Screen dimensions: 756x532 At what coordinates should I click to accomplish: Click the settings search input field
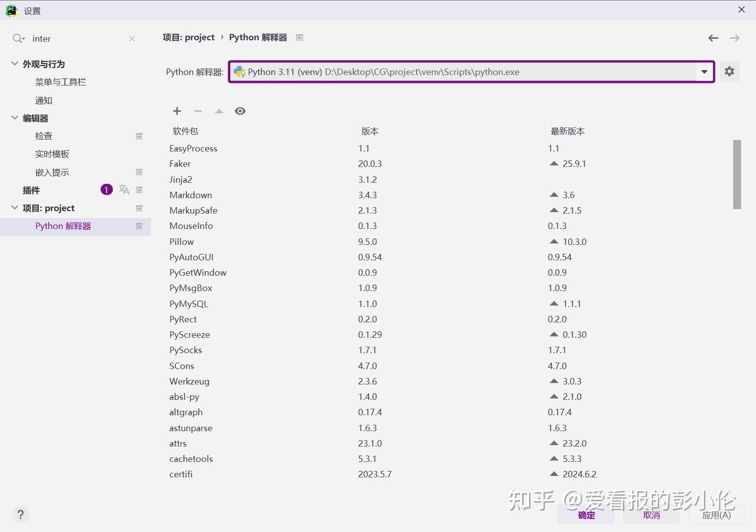pos(77,38)
